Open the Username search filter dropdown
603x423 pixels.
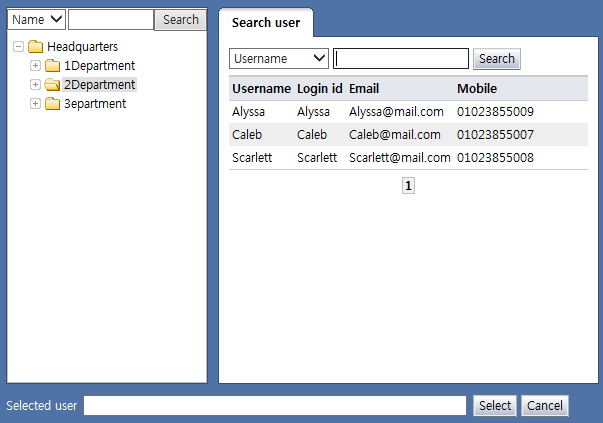pos(279,59)
